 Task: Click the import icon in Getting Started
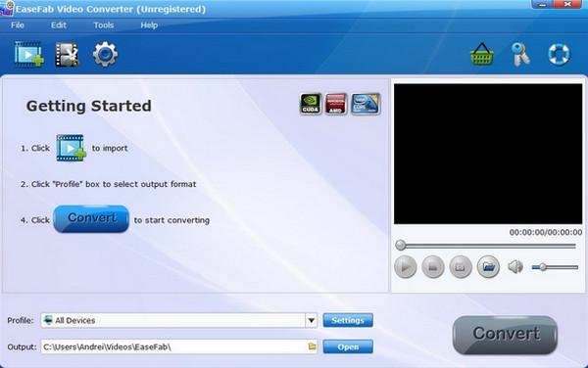pyautogui.click(x=71, y=148)
